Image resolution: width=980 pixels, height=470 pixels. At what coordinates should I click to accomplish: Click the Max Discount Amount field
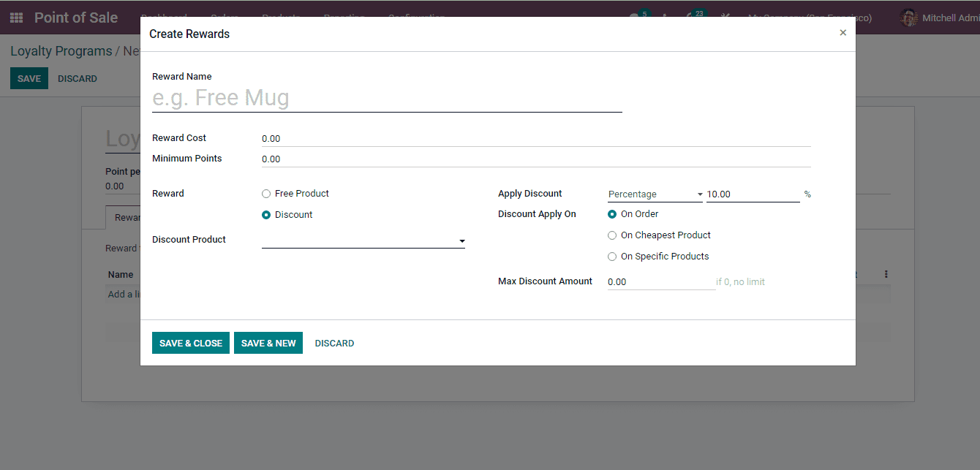tap(658, 281)
